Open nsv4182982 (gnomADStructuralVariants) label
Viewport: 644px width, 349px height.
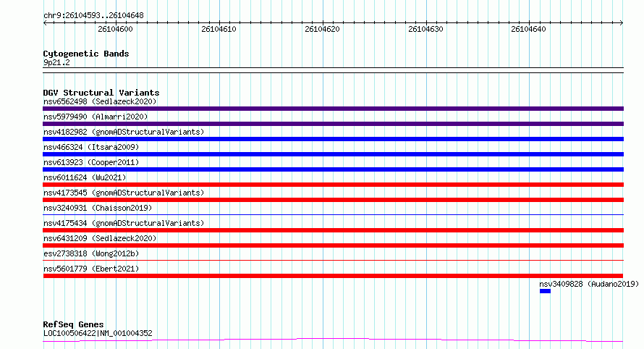coord(124,132)
